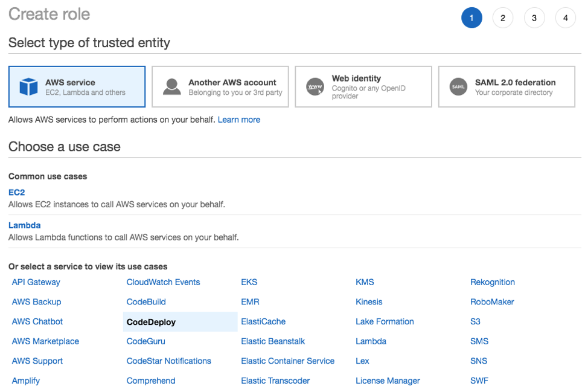Select AWS Backup service
The width and height of the screenshot is (588, 386).
click(x=36, y=302)
